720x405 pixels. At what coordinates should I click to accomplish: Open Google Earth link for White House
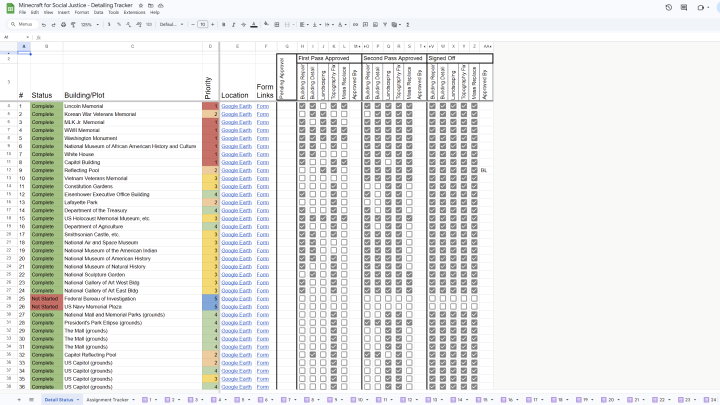tap(236, 154)
